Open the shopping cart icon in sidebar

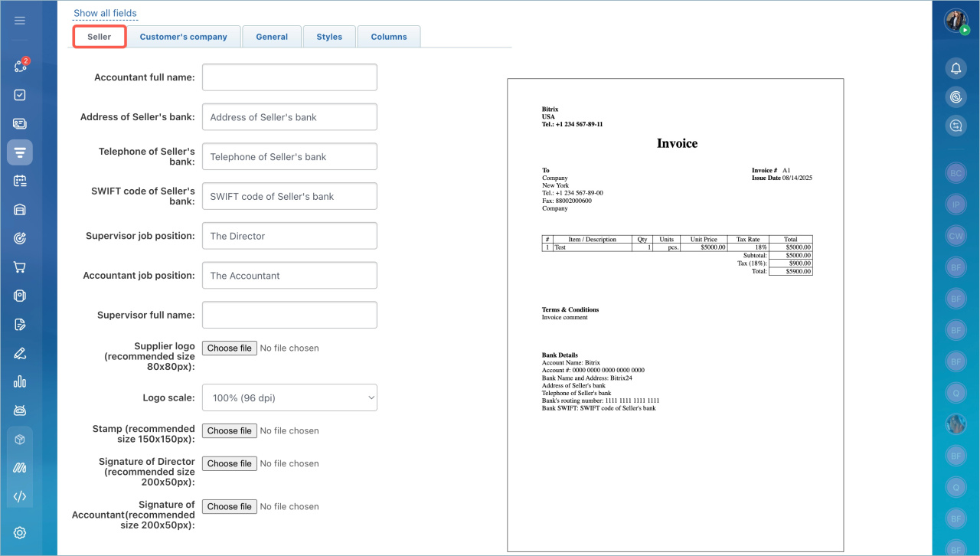(x=20, y=267)
